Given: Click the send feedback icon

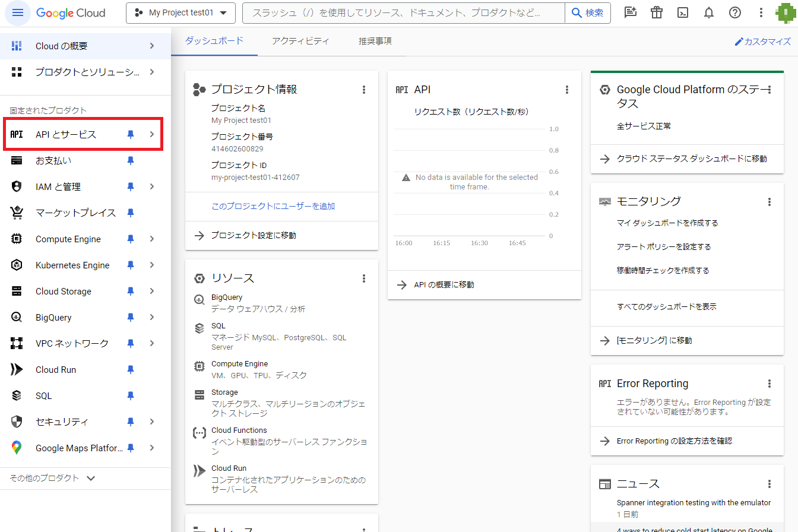Looking at the screenshot, I should pyautogui.click(x=630, y=12).
